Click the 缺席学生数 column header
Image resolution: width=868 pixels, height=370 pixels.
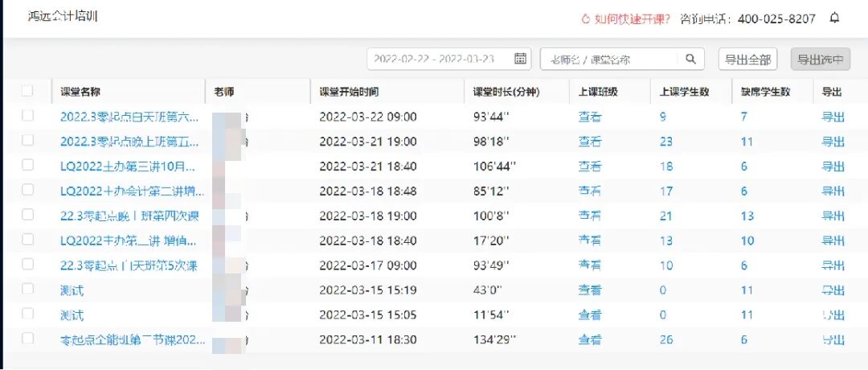click(766, 92)
